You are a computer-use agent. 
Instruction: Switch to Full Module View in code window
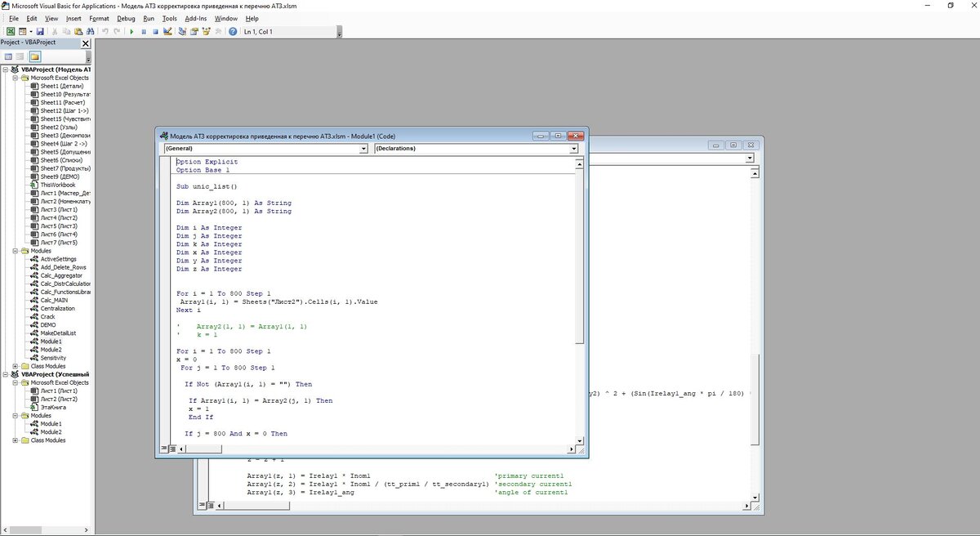[x=172, y=448]
